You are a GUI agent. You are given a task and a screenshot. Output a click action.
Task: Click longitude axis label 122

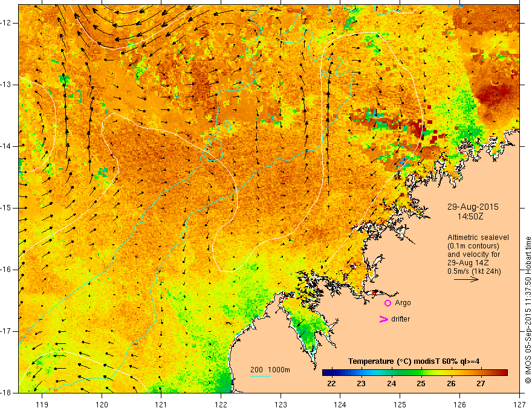pos(221,404)
